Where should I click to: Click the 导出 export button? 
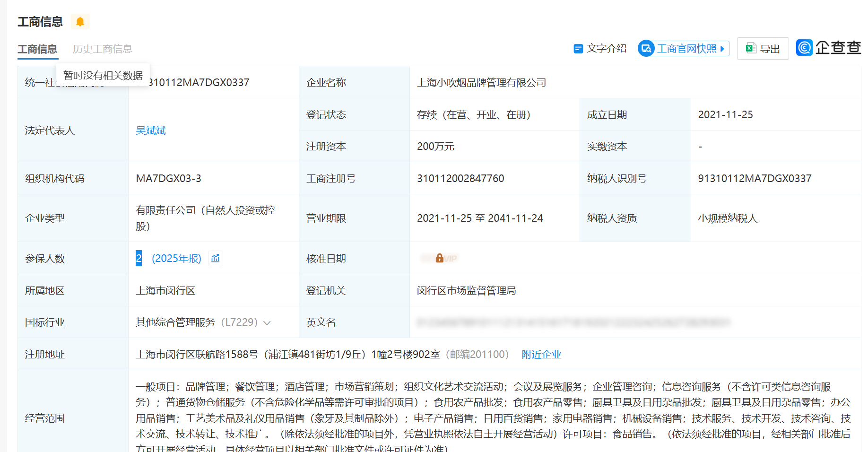763,49
